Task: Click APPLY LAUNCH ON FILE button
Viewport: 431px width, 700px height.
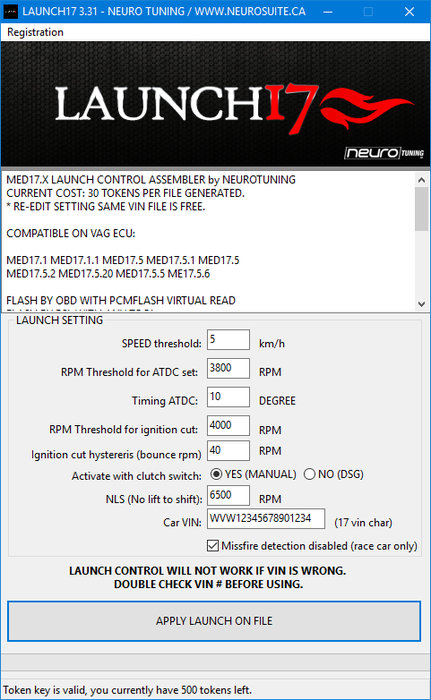Action: click(214, 621)
